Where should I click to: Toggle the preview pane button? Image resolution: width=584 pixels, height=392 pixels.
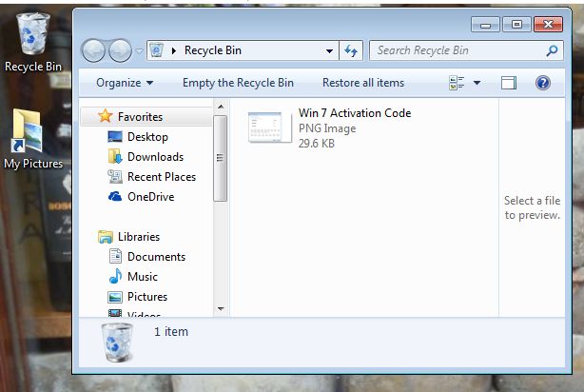(x=509, y=83)
